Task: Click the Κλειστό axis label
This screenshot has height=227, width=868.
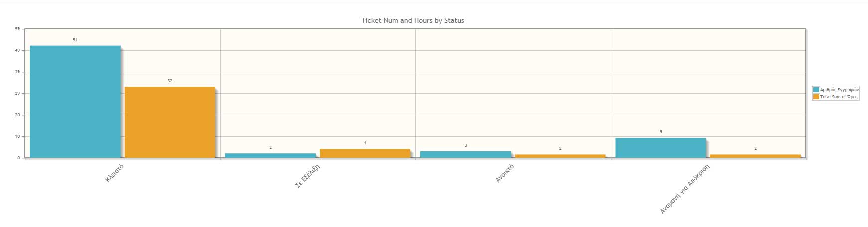Action: (114, 173)
